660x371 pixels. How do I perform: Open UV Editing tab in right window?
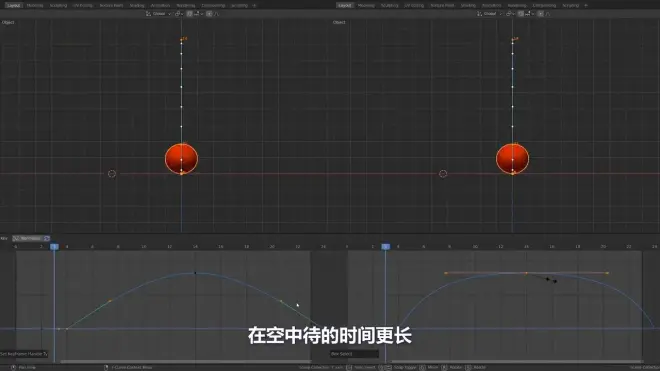click(x=414, y=5)
